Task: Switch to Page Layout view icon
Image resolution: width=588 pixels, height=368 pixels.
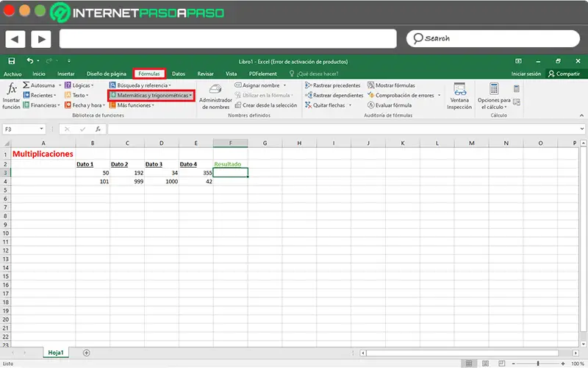Action: [x=485, y=363]
